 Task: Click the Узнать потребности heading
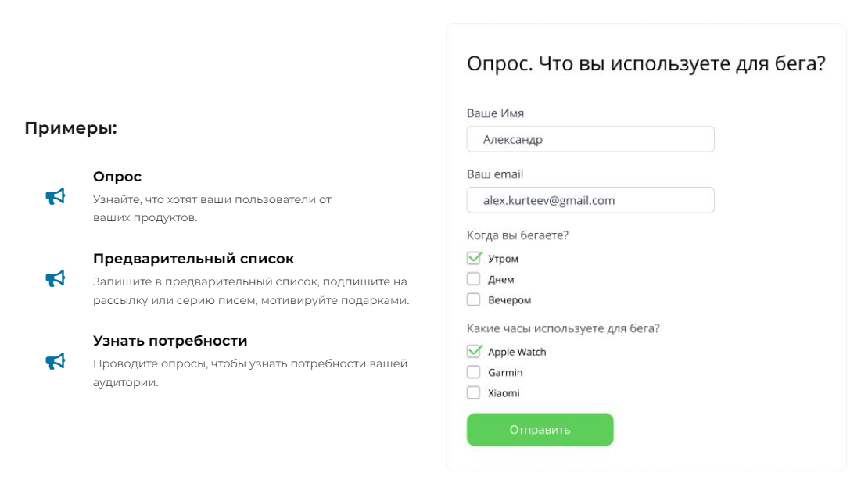tap(170, 340)
